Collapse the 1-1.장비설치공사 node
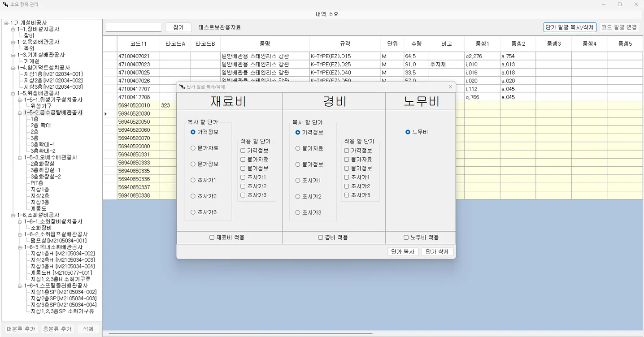644x337 pixels. point(13,29)
